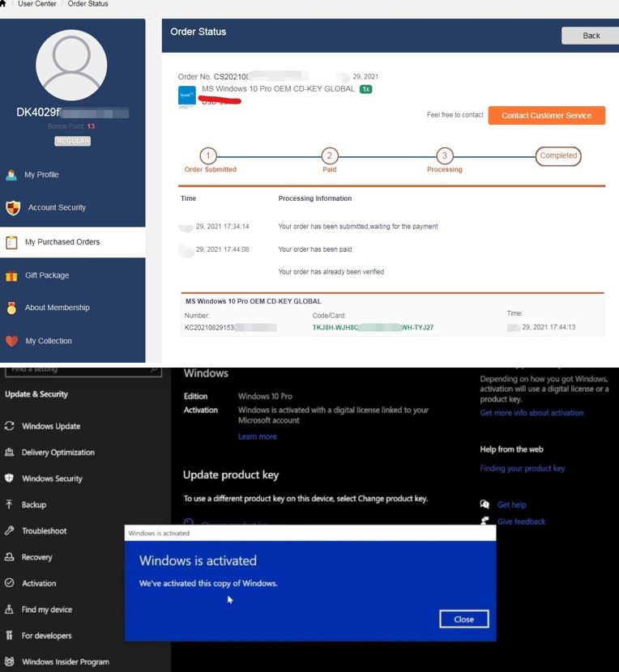Click the product key code text
Viewport: 619px width, 672px height.
click(373, 327)
